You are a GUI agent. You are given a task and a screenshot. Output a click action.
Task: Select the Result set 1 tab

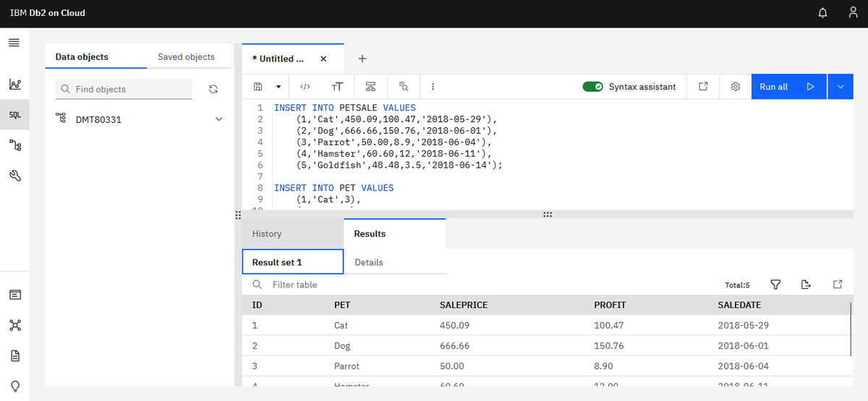pyautogui.click(x=293, y=262)
